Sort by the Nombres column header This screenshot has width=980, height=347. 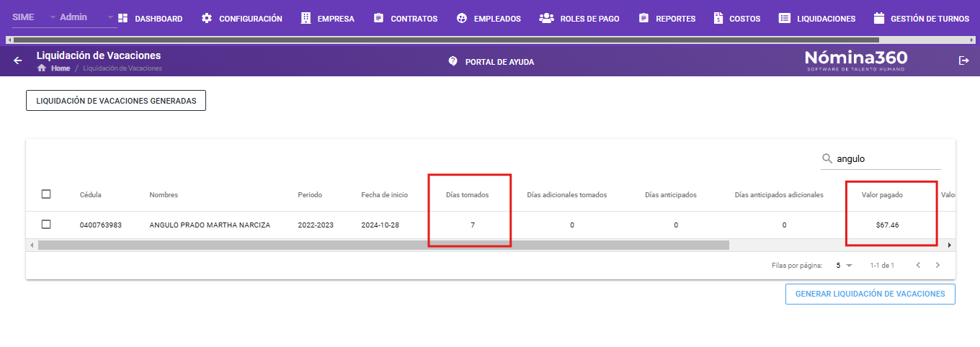coord(164,195)
